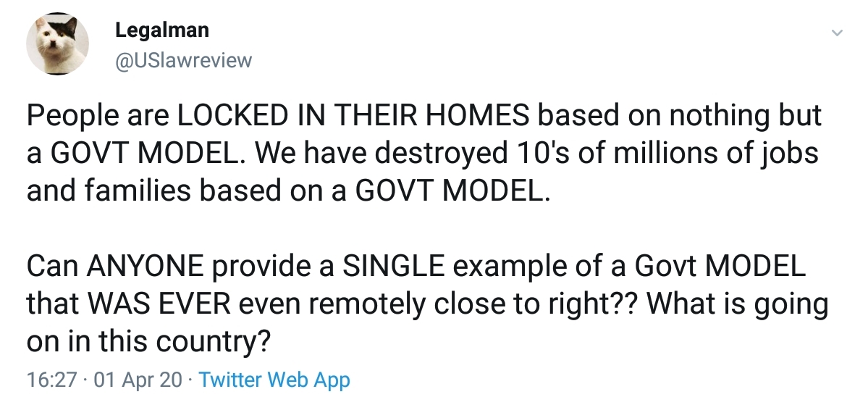Click the 01 Apr 20 date
This screenshot has height=405, width=868.
click(x=138, y=380)
